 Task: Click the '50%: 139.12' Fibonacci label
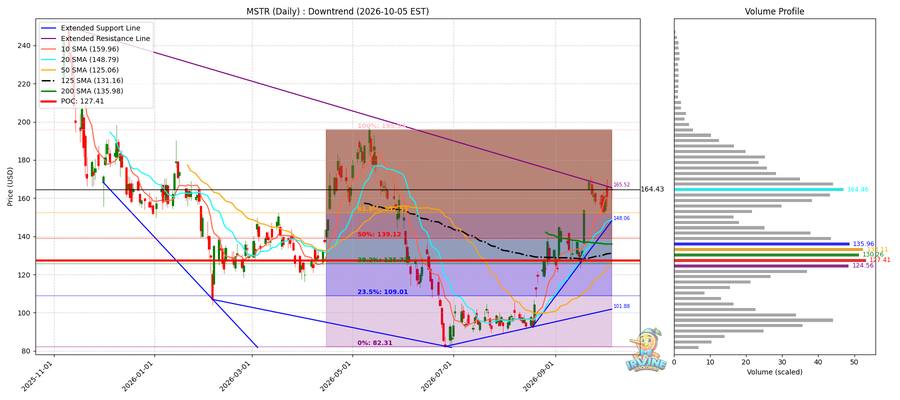[378, 235]
